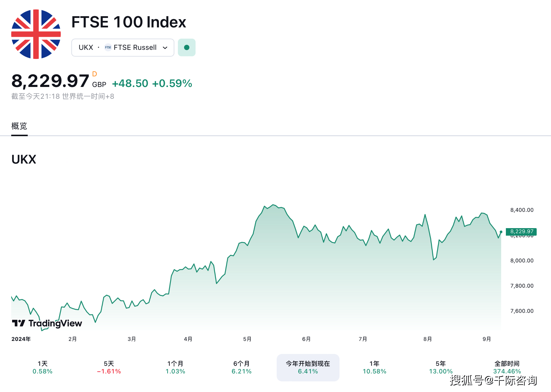Select the 今年开始到现在 YTD range
This screenshot has width=551, height=392.
(308, 368)
